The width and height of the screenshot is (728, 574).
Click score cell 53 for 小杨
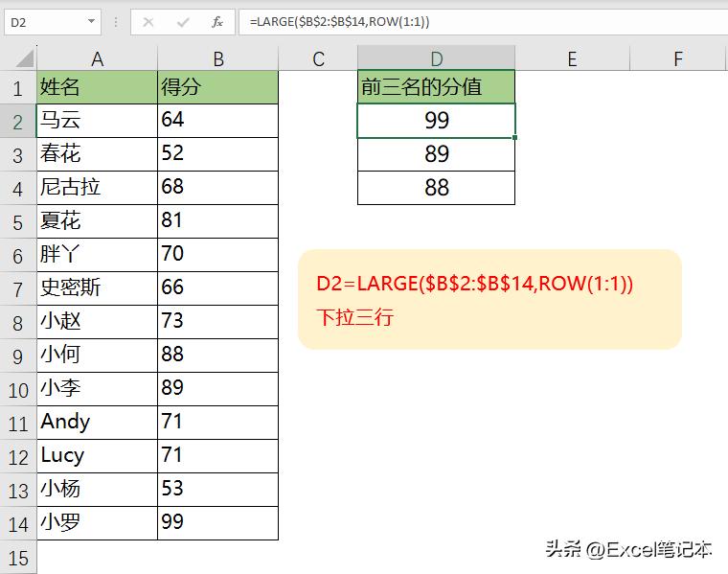(217, 489)
